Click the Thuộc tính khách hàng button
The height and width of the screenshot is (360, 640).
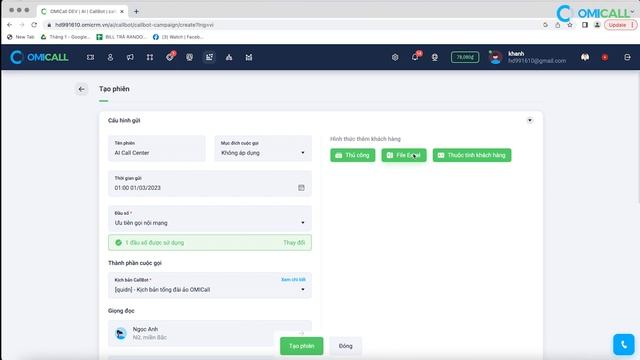click(x=472, y=155)
